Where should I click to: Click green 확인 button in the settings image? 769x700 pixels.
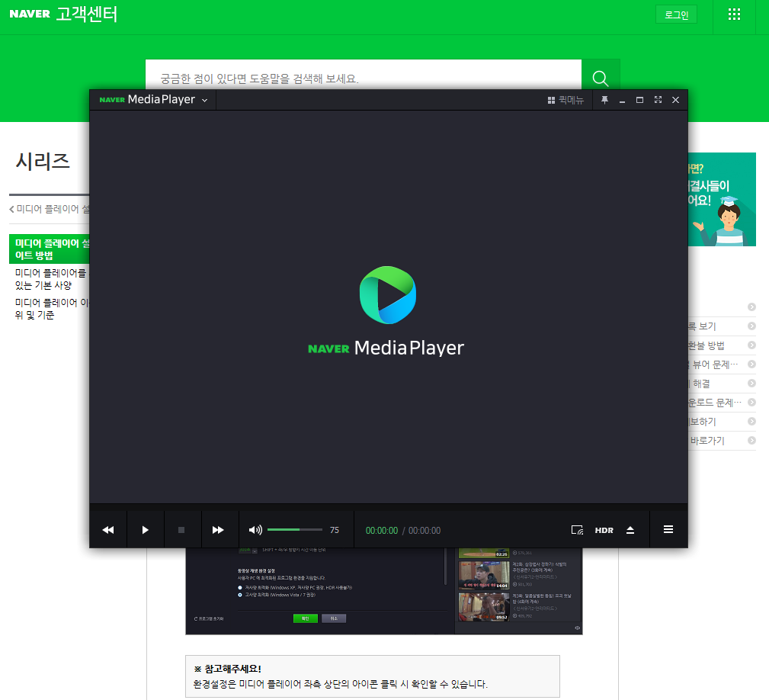pyautogui.click(x=305, y=618)
